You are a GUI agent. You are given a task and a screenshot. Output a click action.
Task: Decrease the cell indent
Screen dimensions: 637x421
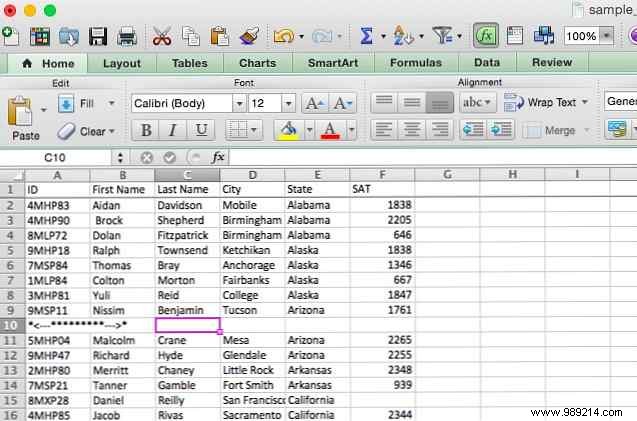473,130
